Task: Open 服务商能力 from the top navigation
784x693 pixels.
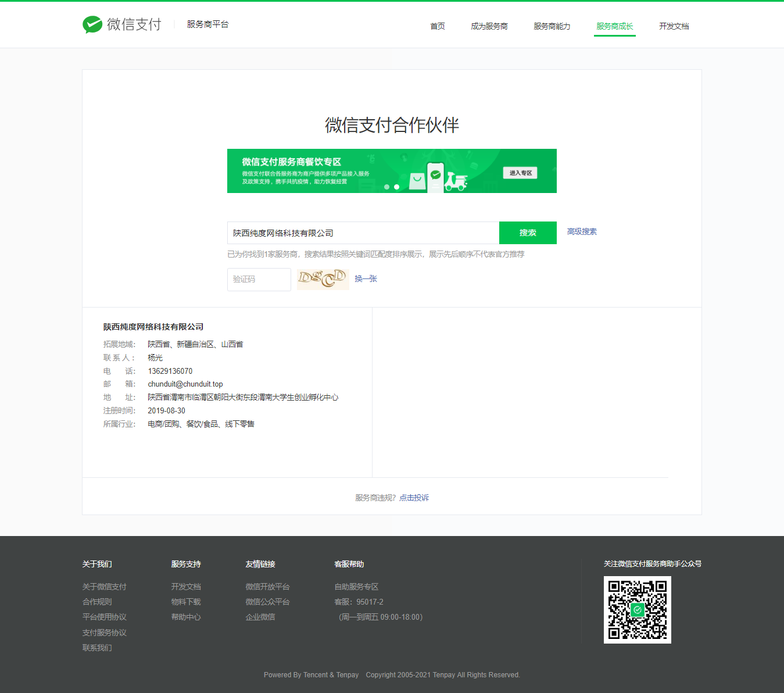Action: pyautogui.click(x=551, y=26)
